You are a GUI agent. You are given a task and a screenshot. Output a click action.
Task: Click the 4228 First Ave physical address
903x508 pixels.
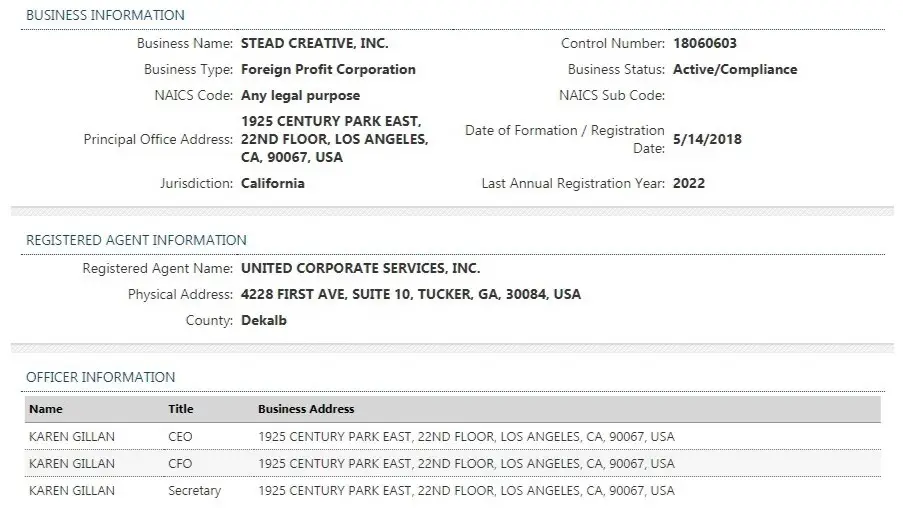click(411, 294)
